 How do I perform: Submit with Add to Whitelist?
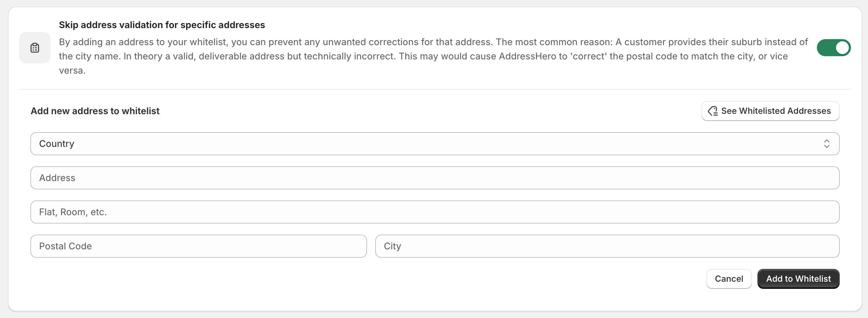click(x=798, y=279)
